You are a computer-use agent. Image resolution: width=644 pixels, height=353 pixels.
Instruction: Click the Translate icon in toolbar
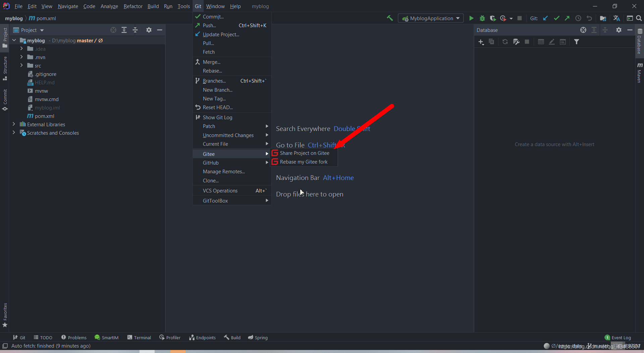pyautogui.click(x=616, y=18)
